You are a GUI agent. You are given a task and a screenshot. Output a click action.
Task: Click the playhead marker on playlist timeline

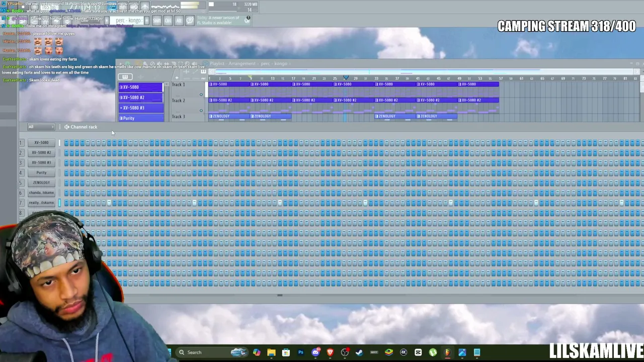(346, 78)
